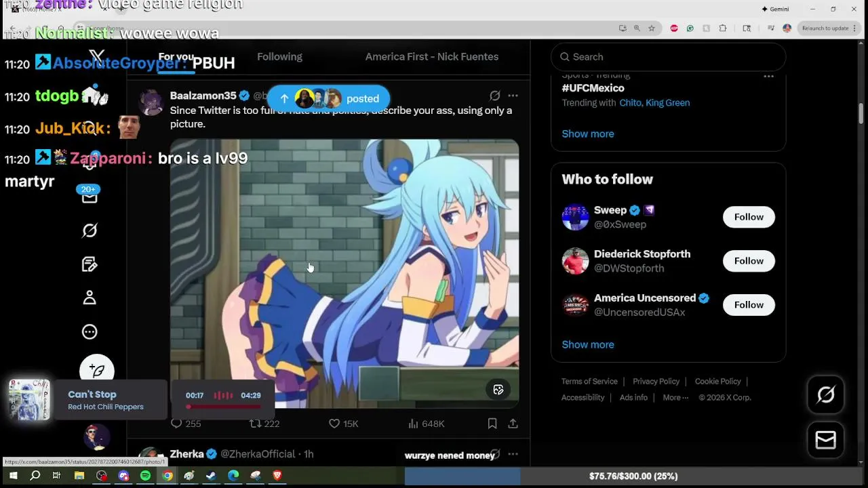Viewport: 868px width, 488px height.
Task: Open the X home logo
Action: 97,56
